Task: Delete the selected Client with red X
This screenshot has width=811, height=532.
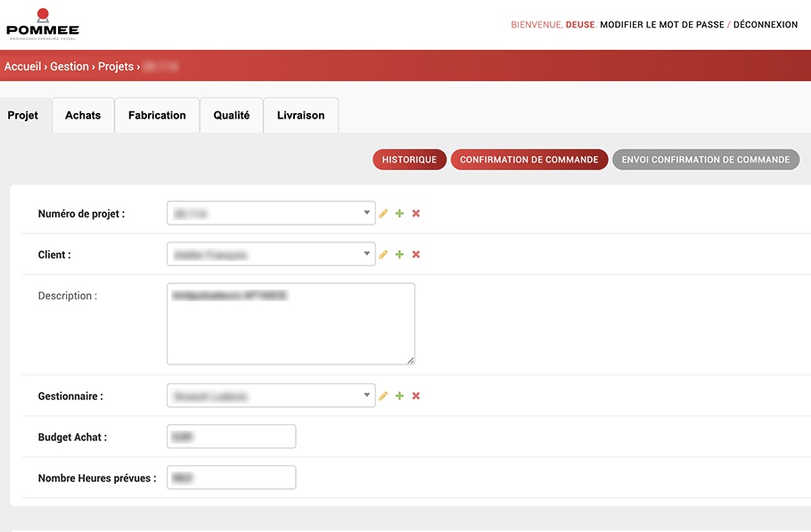Action: 416,254
